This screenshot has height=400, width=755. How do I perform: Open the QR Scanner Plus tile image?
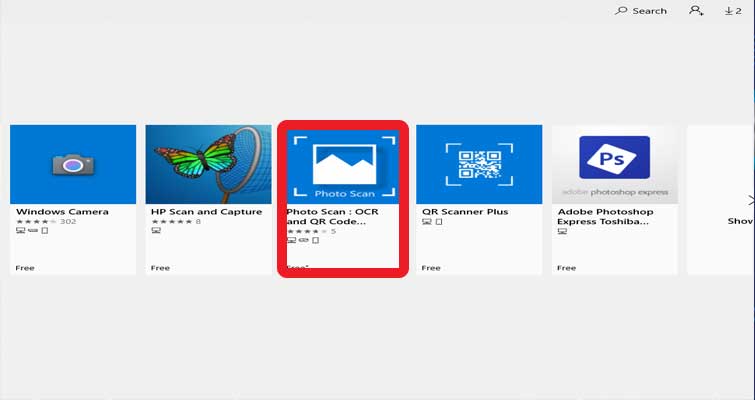click(479, 165)
